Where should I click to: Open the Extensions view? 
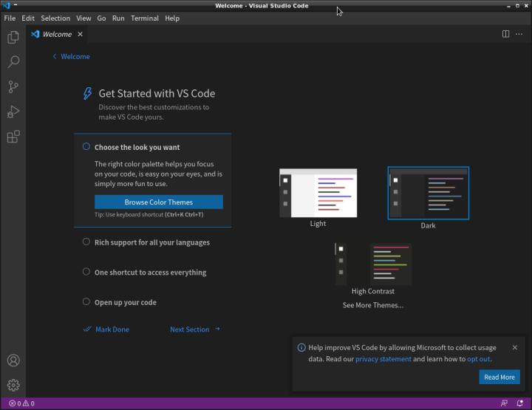(13, 137)
